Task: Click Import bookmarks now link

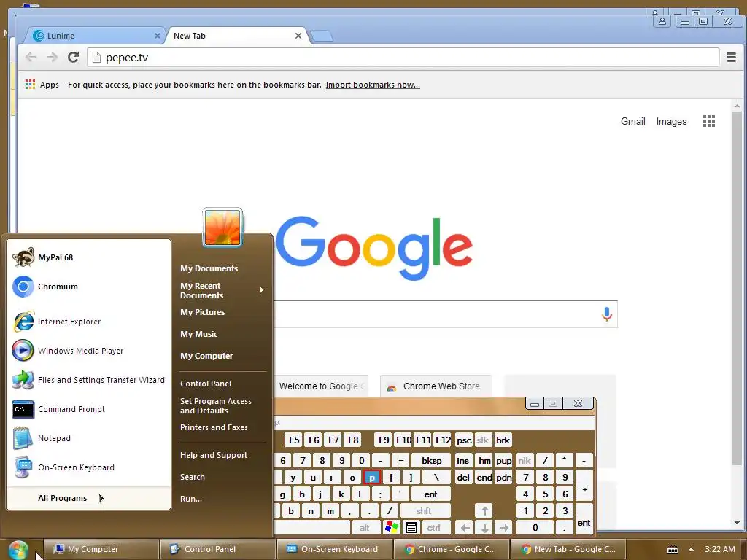Action: pyautogui.click(x=373, y=85)
